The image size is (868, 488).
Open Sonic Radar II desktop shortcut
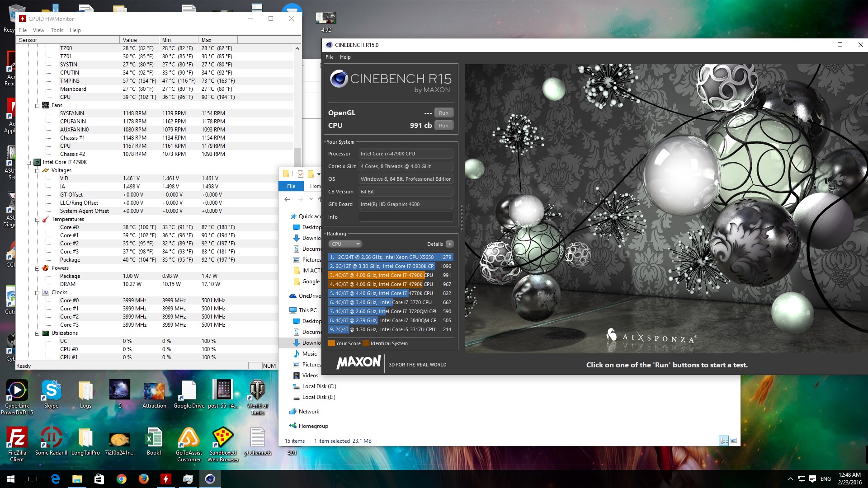click(x=51, y=438)
